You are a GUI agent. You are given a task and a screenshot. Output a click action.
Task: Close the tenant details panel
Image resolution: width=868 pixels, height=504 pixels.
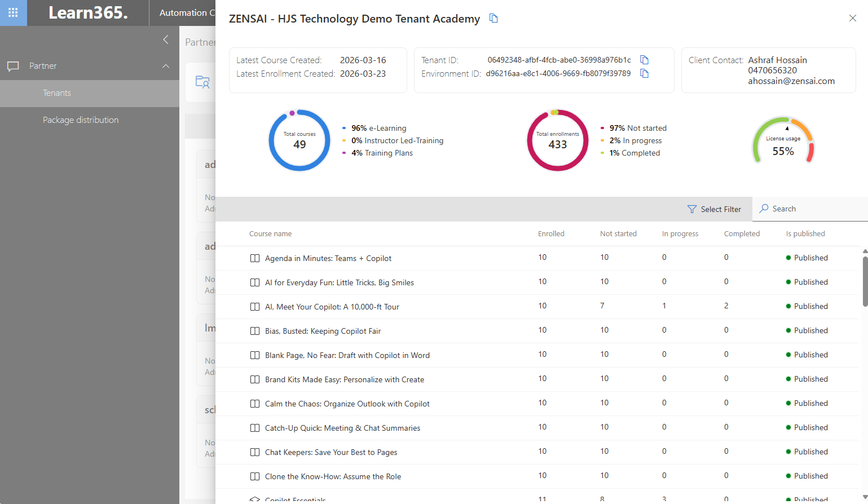[x=853, y=18]
